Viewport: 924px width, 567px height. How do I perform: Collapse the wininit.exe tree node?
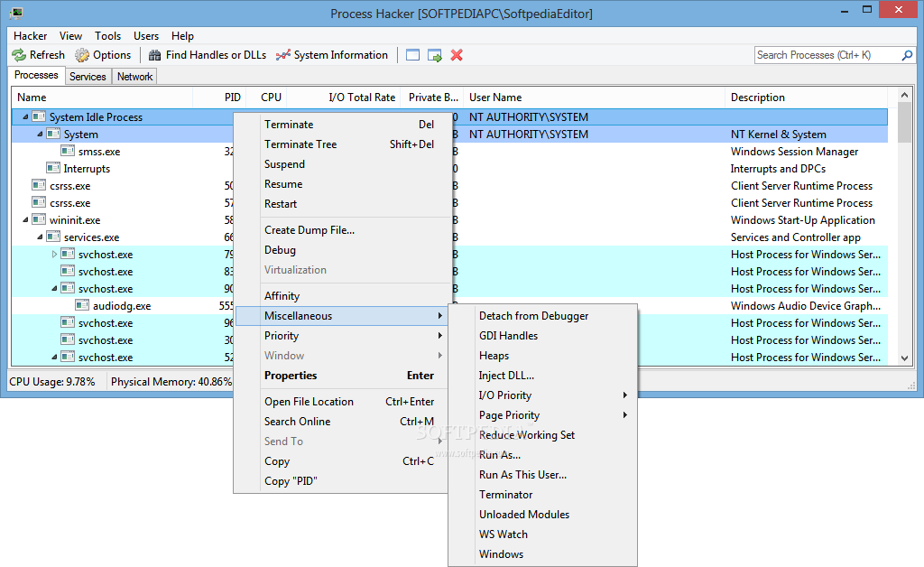click(25, 219)
